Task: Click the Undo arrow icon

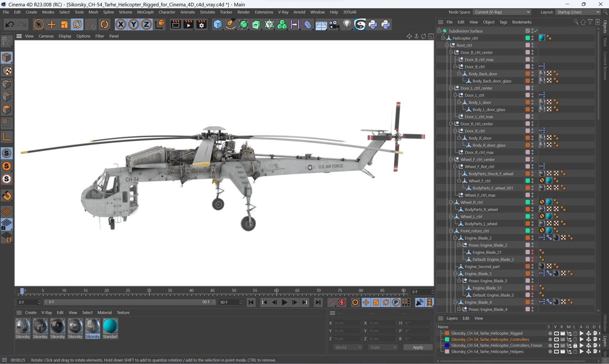Action: point(9,24)
